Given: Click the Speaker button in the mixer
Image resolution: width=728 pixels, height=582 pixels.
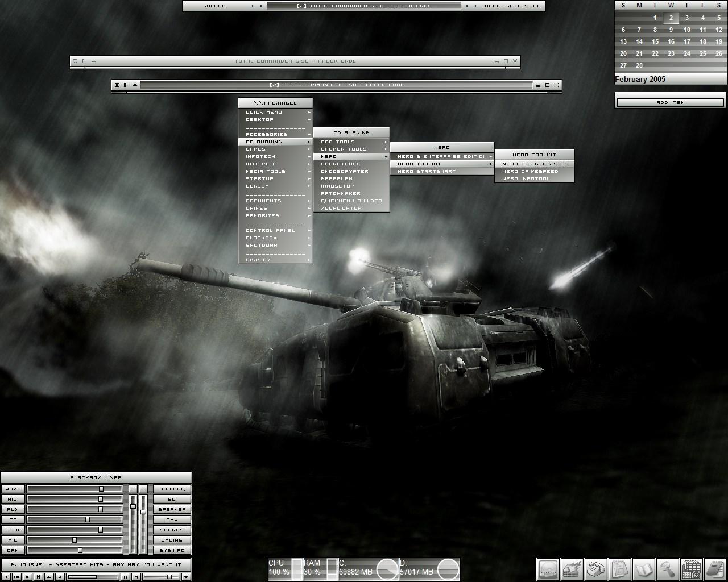Looking at the screenshot, I should (172, 509).
